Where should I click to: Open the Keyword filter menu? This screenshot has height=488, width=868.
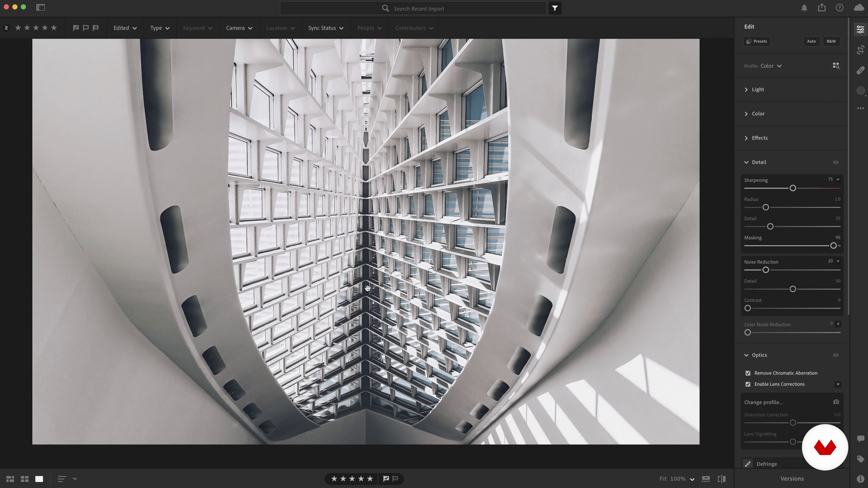(x=198, y=28)
